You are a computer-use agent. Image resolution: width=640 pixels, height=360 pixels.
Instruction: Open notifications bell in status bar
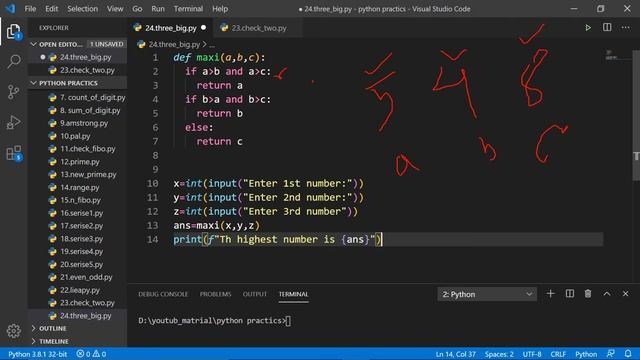click(628, 353)
